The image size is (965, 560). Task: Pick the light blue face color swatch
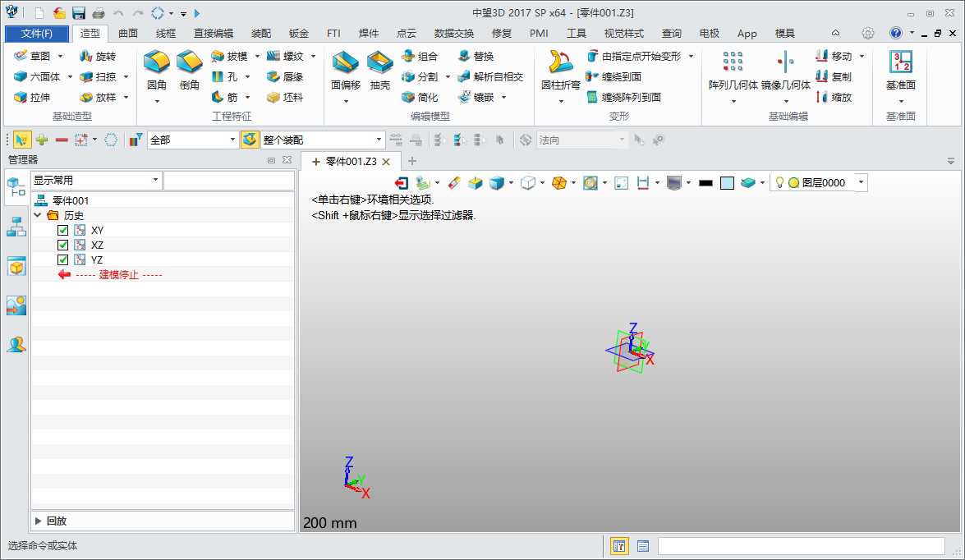tap(727, 183)
